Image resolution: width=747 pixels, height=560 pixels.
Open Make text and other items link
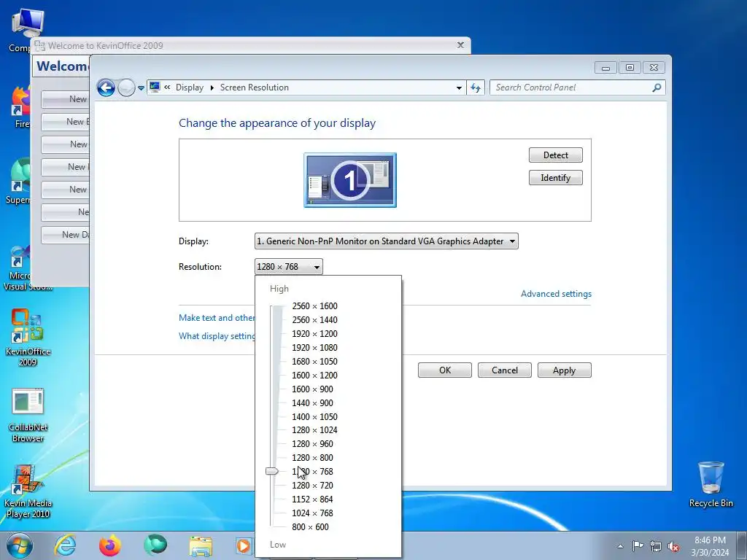tap(217, 318)
